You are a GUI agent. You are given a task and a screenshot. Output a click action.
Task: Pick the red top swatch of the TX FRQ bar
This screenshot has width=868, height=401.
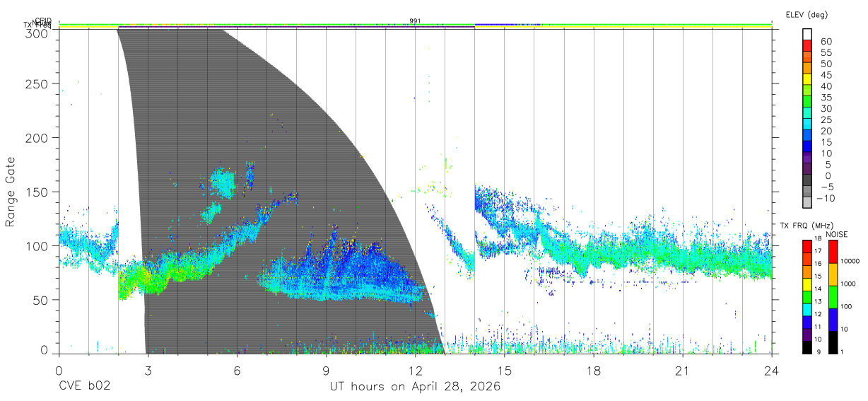click(x=807, y=246)
